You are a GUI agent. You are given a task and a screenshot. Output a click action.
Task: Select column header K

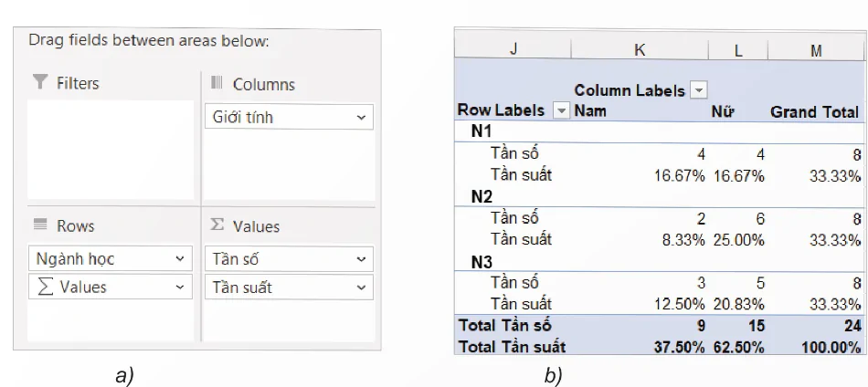pos(640,50)
